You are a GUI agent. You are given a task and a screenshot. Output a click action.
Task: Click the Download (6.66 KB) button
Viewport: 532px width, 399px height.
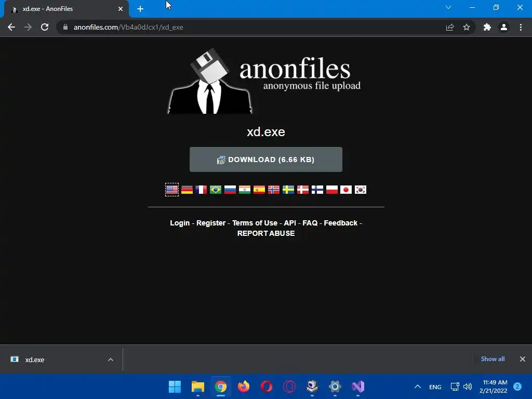pyautogui.click(x=265, y=159)
